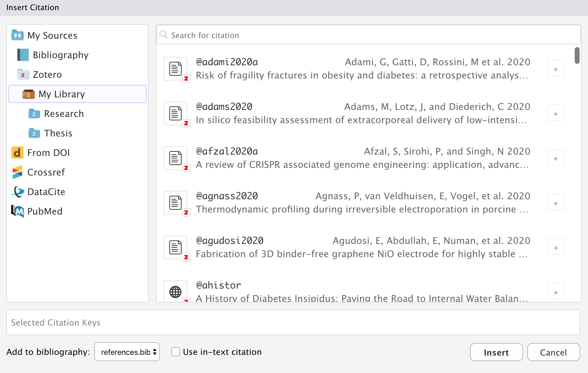Select My Library in the Zotero tree
Viewport: 588px width, 373px height.
(62, 94)
